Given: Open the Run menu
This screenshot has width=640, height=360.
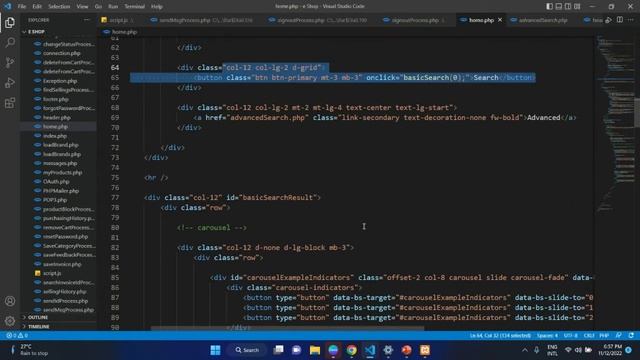Looking at the screenshot, I should tap(113, 7).
